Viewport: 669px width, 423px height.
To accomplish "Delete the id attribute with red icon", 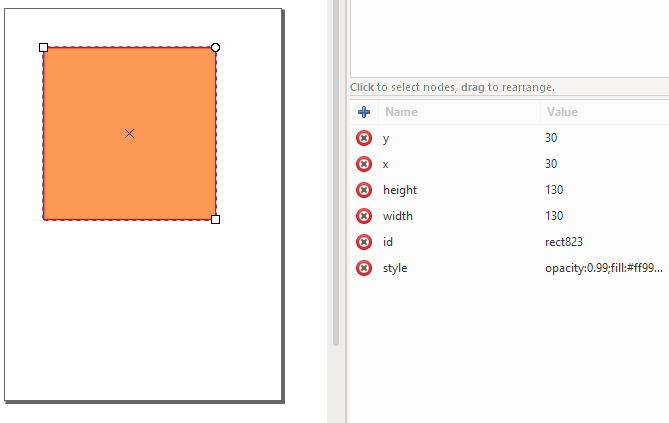I will pos(364,242).
